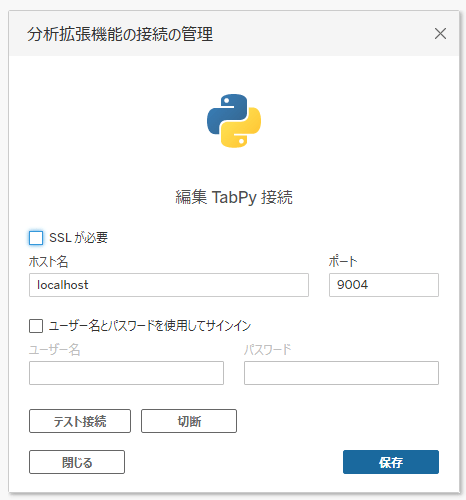The image size is (466, 500).
Task: Click the テスト接続 button
Action: (x=80, y=421)
